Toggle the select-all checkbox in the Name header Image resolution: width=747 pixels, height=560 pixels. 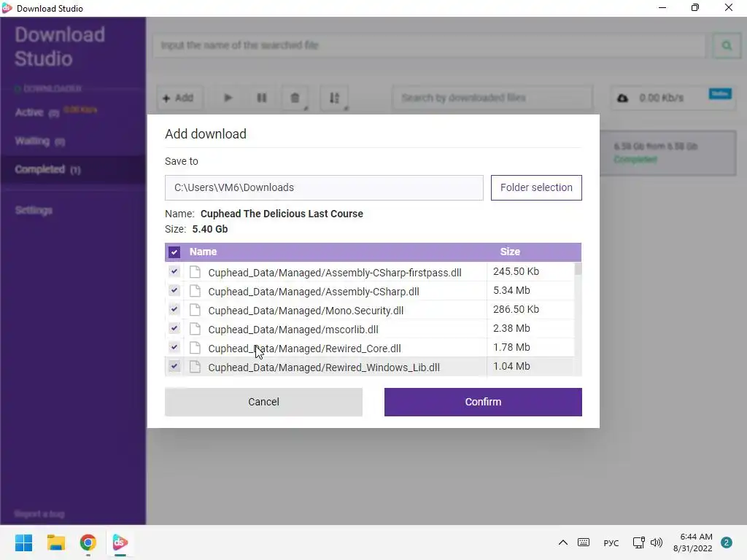174,252
